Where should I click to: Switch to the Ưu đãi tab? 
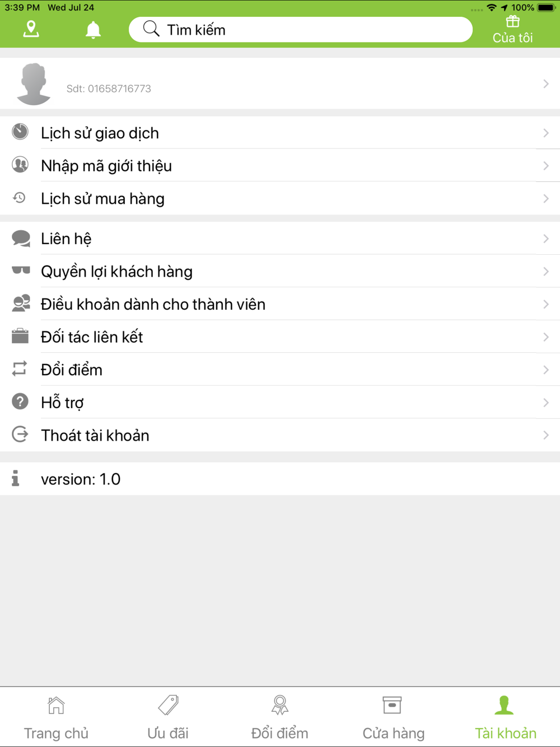[168, 717]
